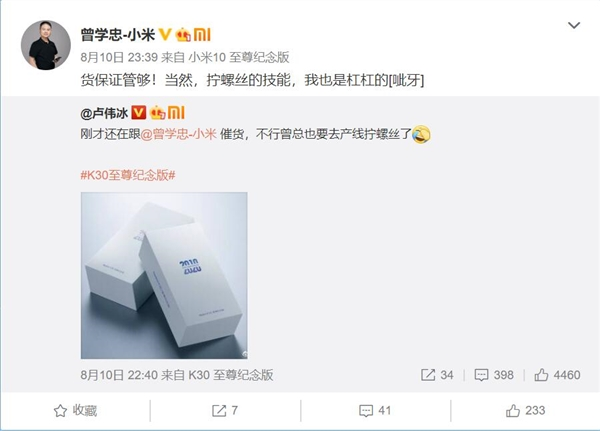Repost this post using the 7 button
600x431 pixels.
click(x=225, y=411)
